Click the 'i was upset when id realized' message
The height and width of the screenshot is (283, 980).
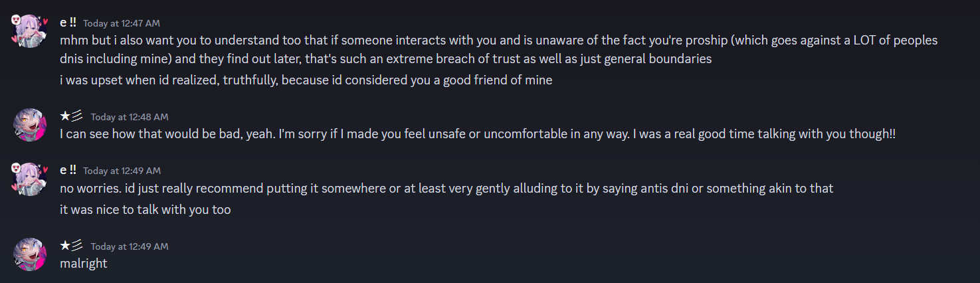306,80
